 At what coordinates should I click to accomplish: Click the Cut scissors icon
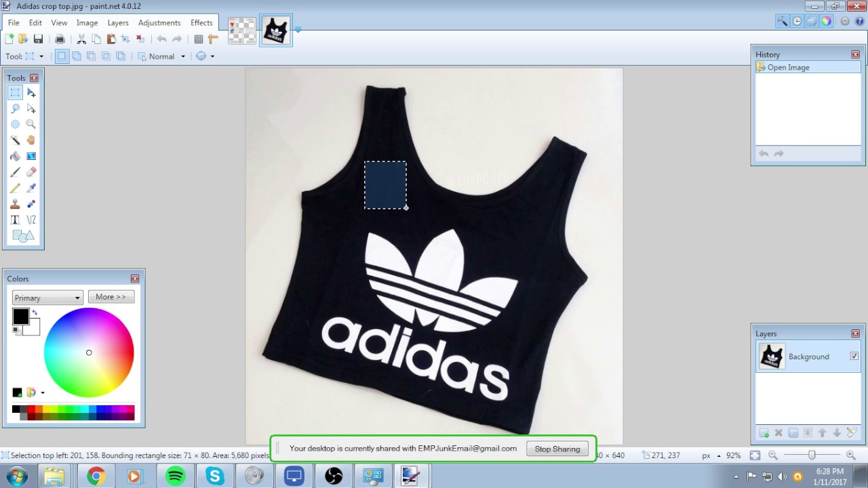81,39
